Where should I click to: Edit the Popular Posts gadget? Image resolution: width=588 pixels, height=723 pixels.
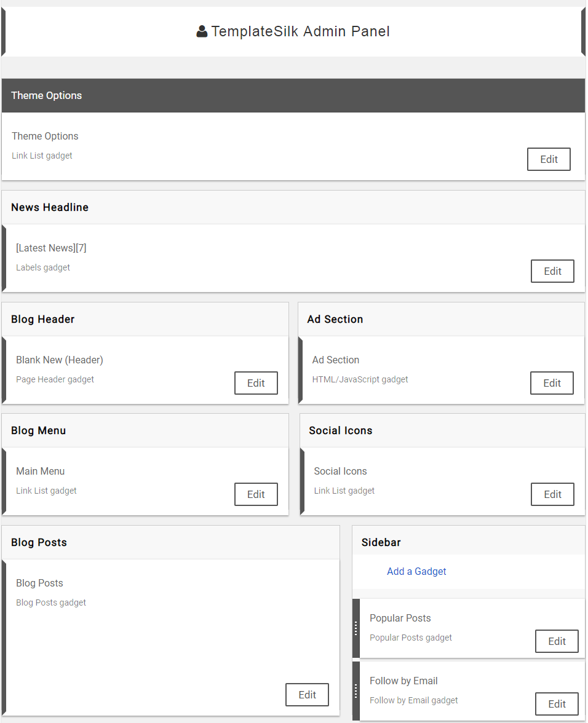point(557,641)
